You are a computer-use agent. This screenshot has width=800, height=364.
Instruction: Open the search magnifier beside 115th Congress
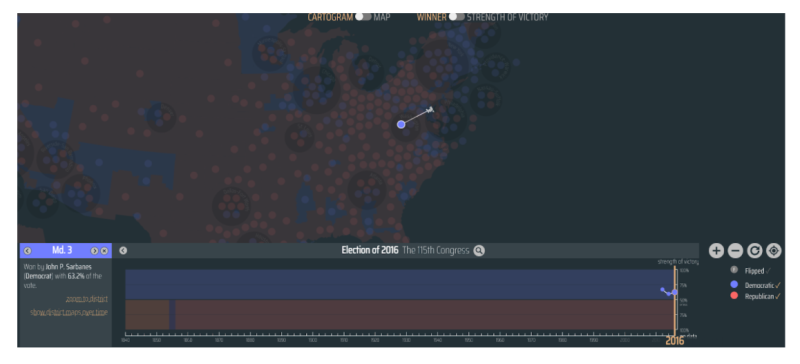pos(479,251)
